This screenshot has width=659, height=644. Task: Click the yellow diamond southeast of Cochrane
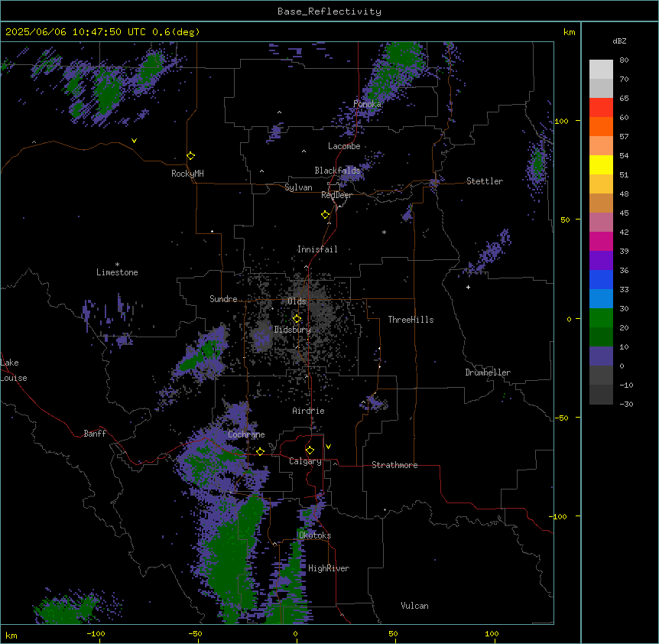point(260,451)
